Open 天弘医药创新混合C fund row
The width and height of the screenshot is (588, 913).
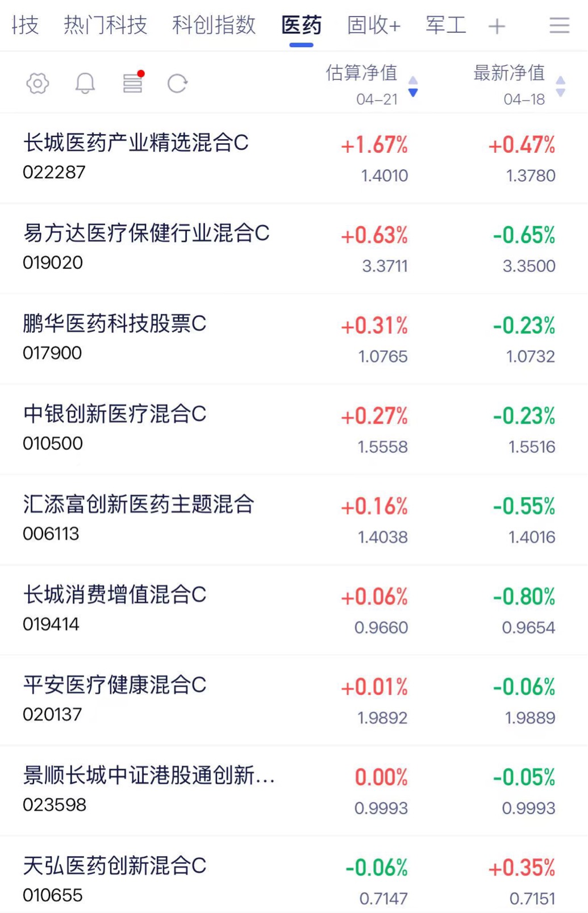tap(114, 866)
